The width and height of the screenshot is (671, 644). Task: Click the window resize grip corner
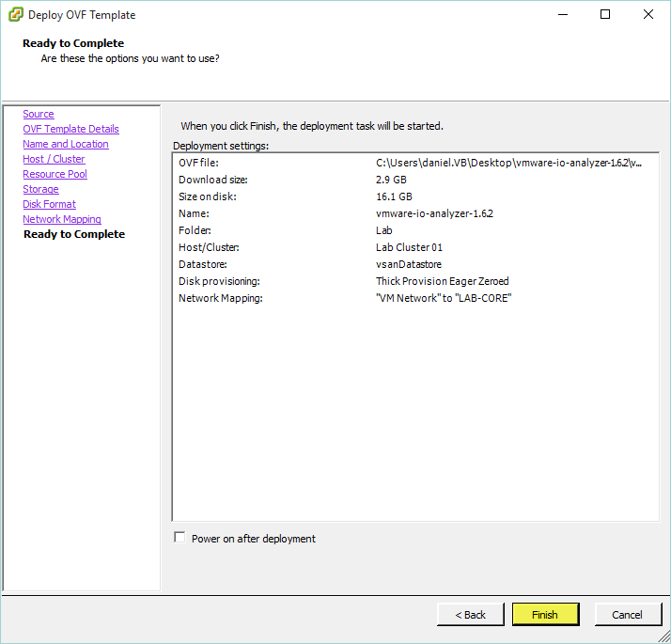[663, 636]
